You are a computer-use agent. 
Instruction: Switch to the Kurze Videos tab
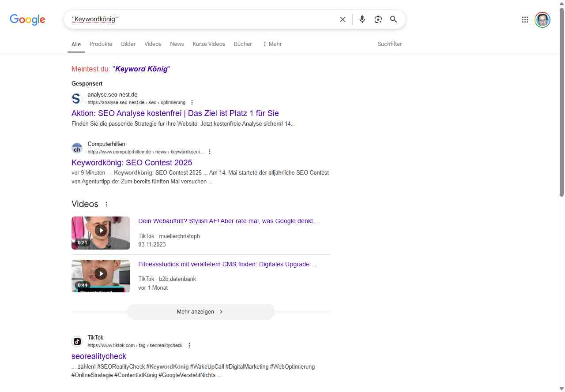(209, 44)
